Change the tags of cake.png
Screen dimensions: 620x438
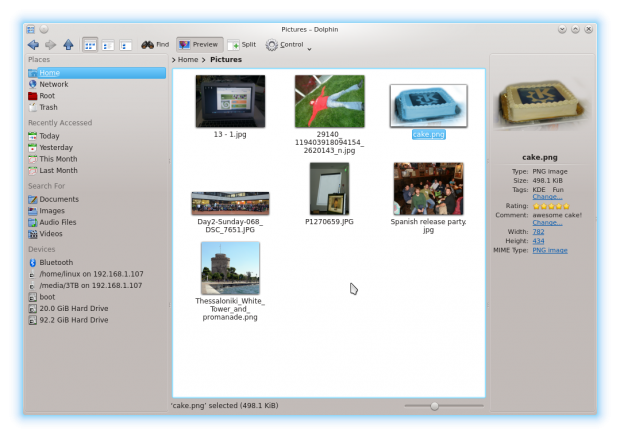tap(547, 196)
